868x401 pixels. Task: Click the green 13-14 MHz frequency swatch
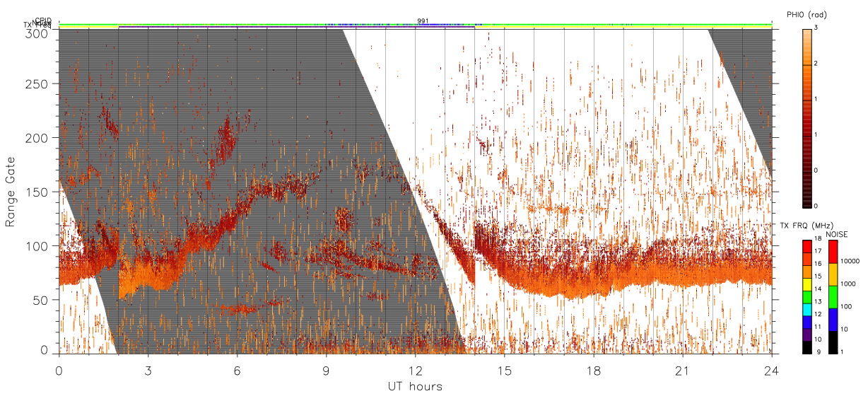click(x=807, y=297)
